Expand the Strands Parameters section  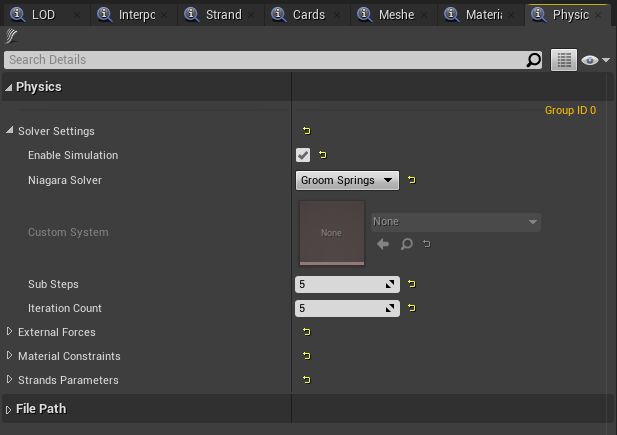(x=10, y=380)
